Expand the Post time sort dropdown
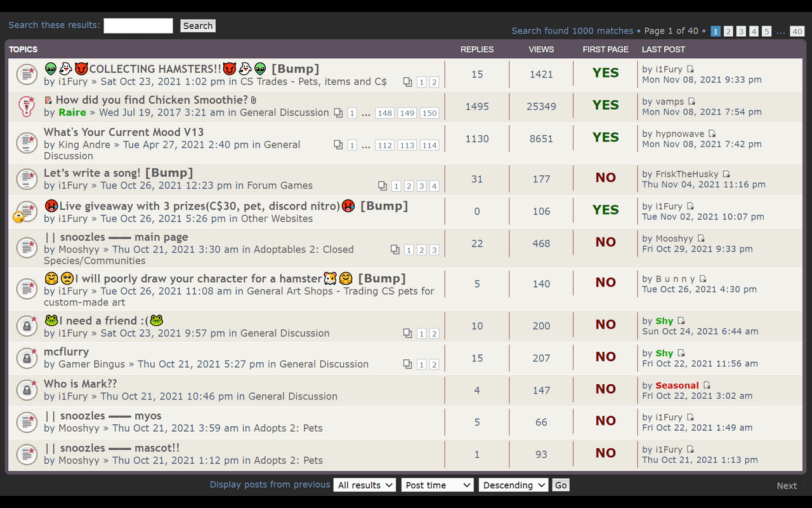The width and height of the screenshot is (812, 508). click(437, 485)
